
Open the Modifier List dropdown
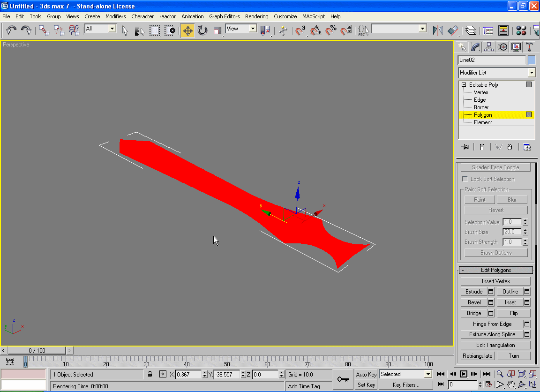(x=531, y=73)
